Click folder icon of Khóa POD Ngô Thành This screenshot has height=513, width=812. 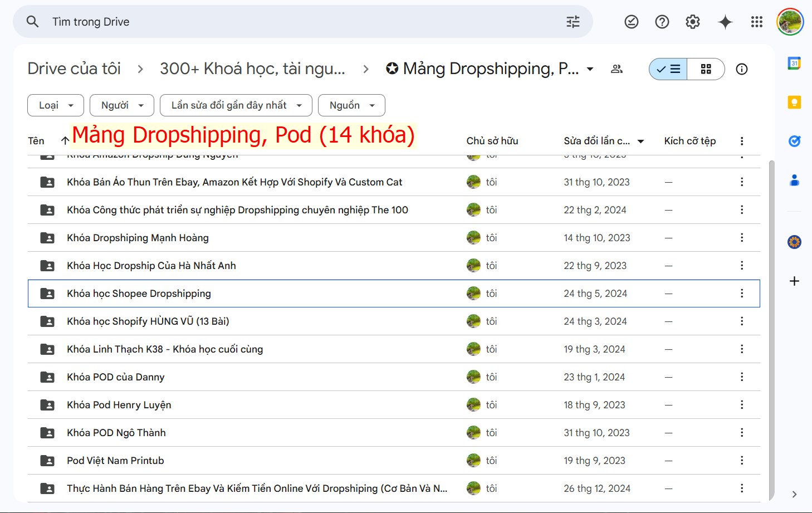tap(47, 433)
